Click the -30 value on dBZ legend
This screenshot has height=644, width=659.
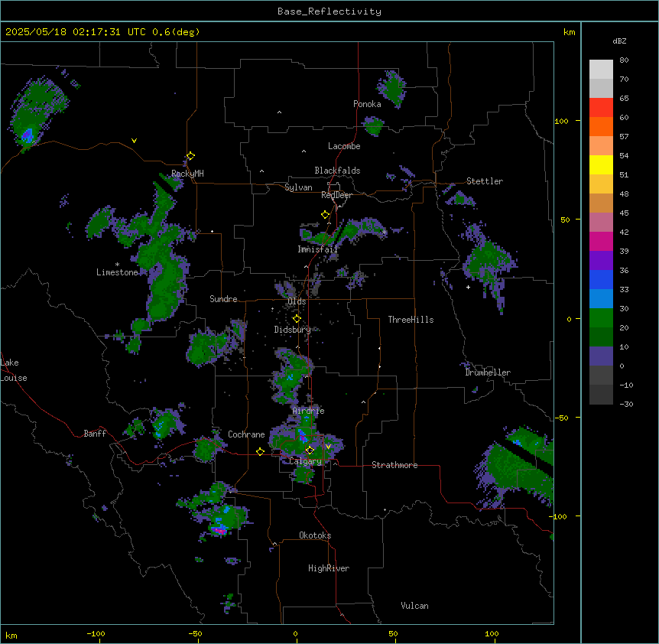[x=626, y=404]
